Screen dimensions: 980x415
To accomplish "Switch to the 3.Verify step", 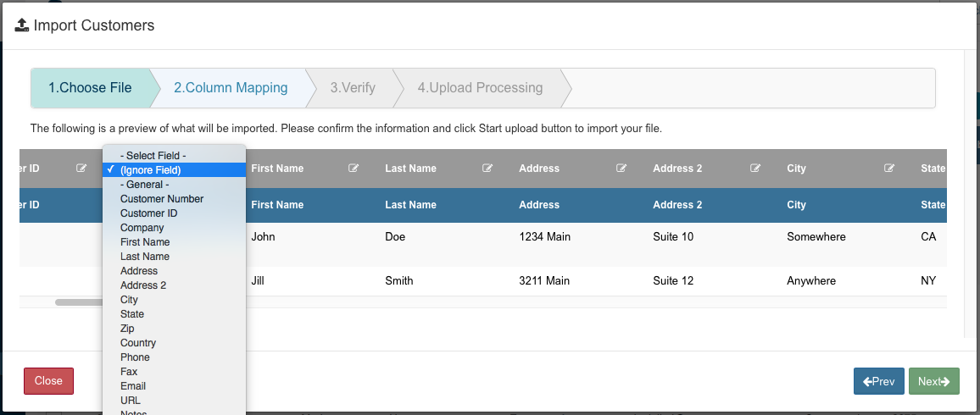I will tap(353, 88).
